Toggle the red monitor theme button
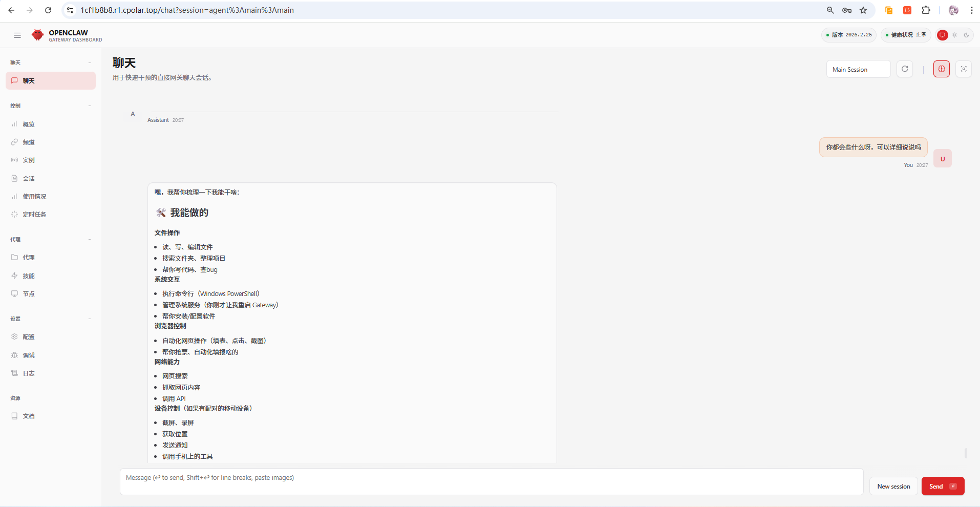980x507 pixels. click(x=942, y=35)
